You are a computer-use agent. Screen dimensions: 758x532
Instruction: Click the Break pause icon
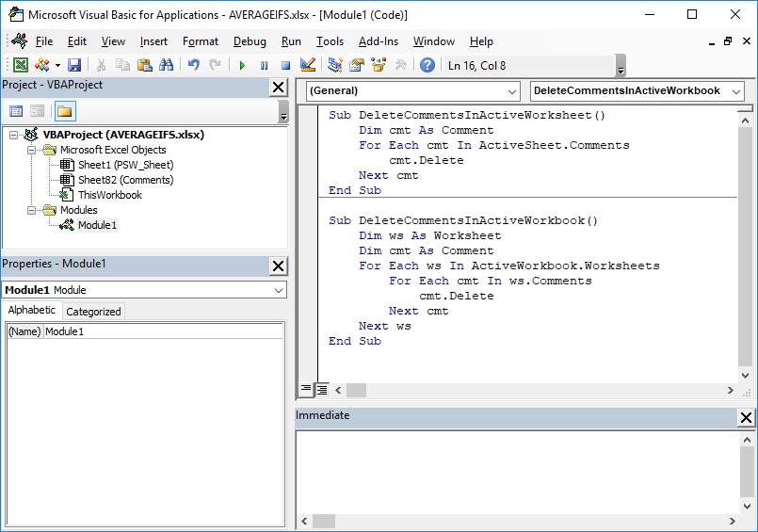tap(264, 65)
